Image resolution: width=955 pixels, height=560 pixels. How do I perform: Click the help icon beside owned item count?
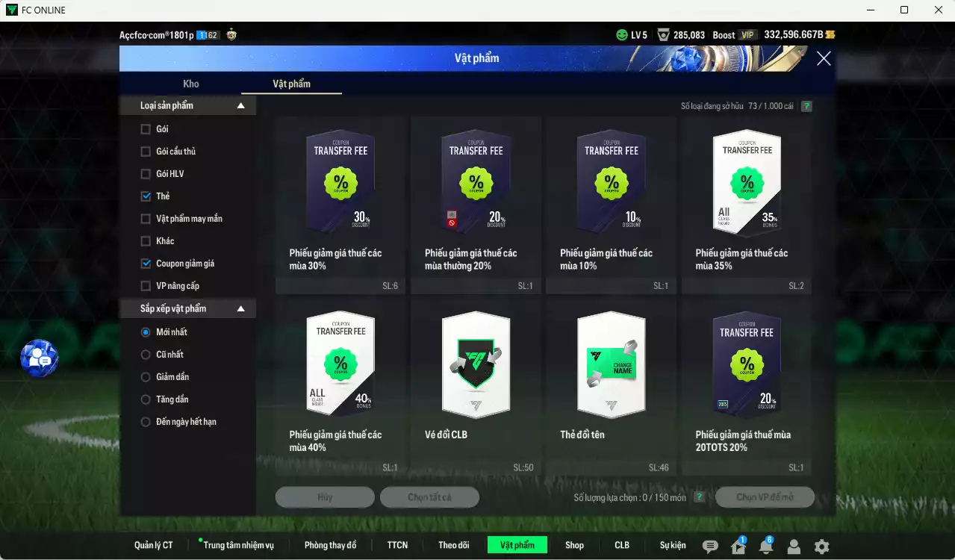click(x=806, y=106)
